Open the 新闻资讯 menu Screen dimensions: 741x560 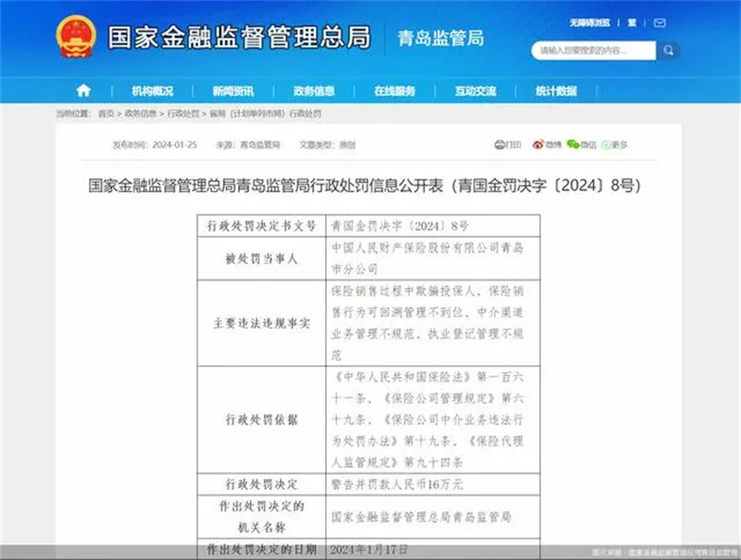(233, 91)
